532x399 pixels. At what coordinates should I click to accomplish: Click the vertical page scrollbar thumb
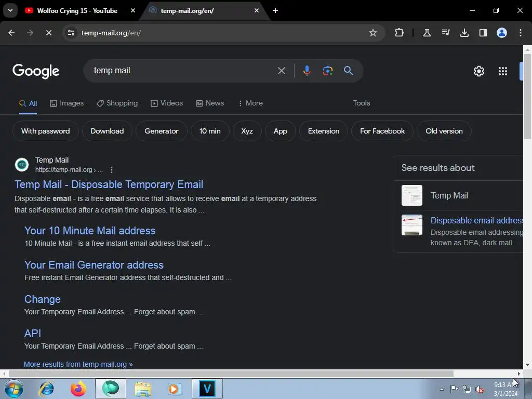[528, 96]
